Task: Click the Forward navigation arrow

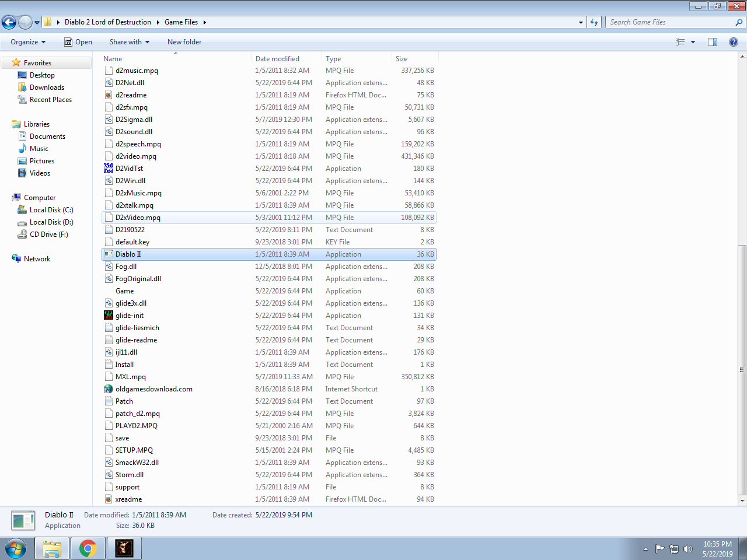Action: 25,22
